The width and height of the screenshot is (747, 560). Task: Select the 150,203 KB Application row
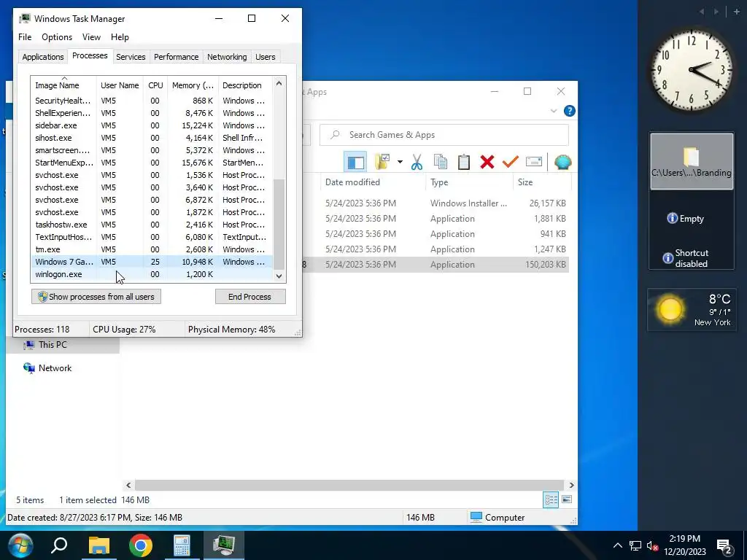tap(436, 264)
